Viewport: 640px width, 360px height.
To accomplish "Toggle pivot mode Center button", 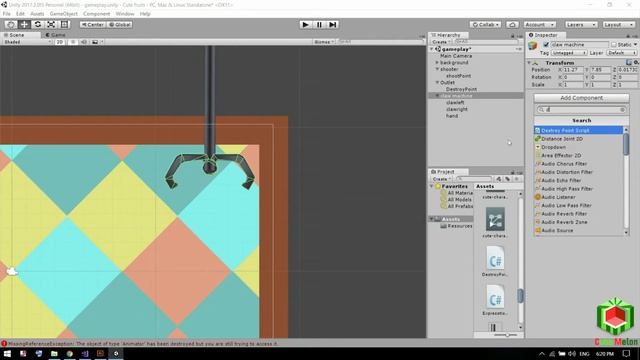I will click(93, 24).
